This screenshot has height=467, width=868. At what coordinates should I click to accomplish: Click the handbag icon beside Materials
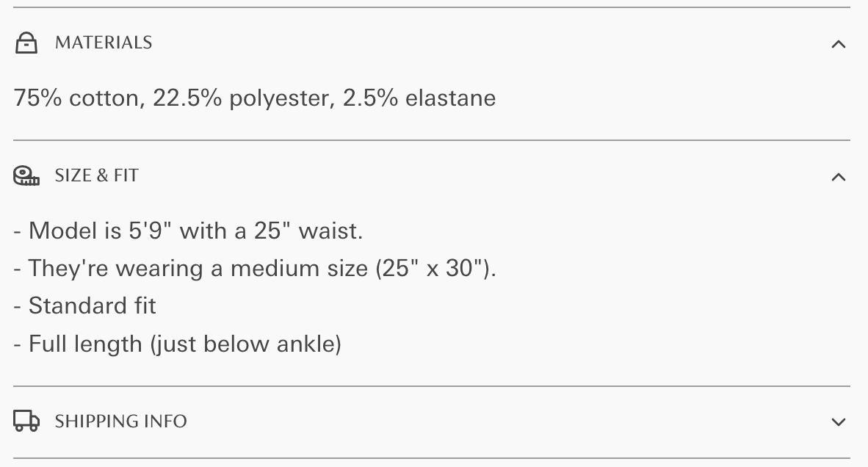point(26,43)
